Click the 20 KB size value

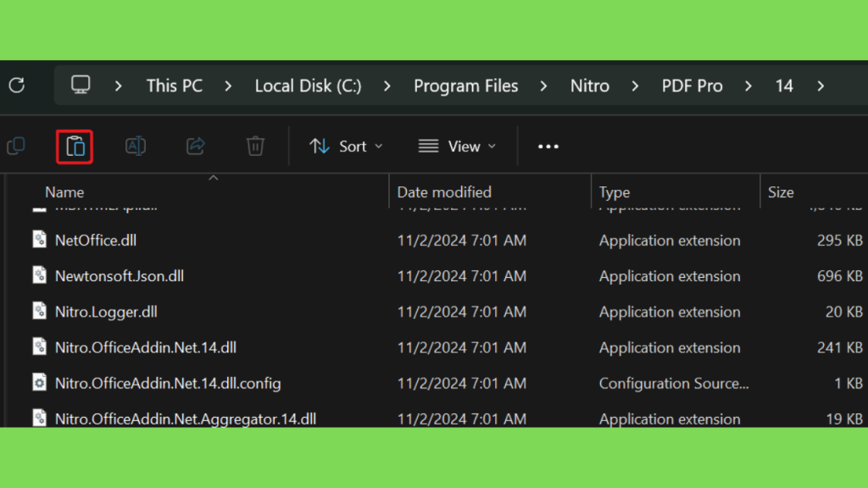[844, 312]
